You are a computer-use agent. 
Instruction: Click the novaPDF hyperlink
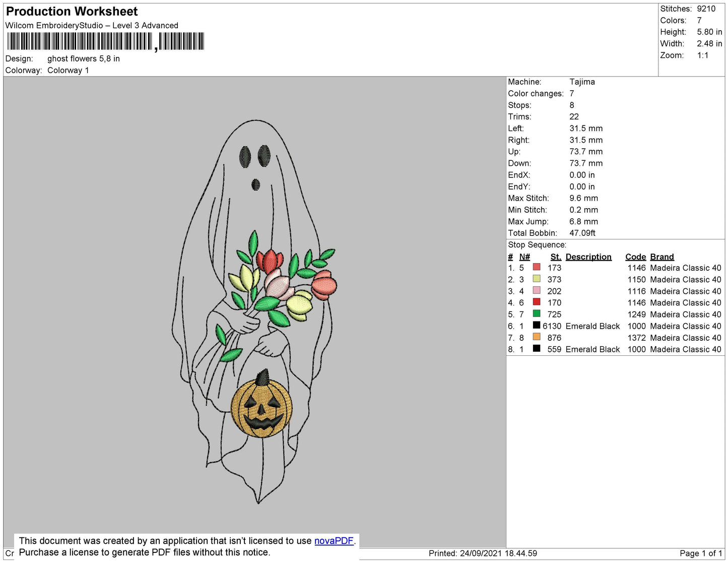(x=334, y=541)
